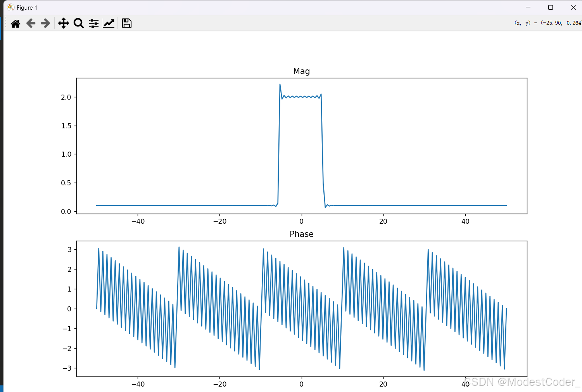Image resolution: width=582 pixels, height=392 pixels.
Task: Click y-axis label −3 on Phase plot
Action: click(x=67, y=368)
